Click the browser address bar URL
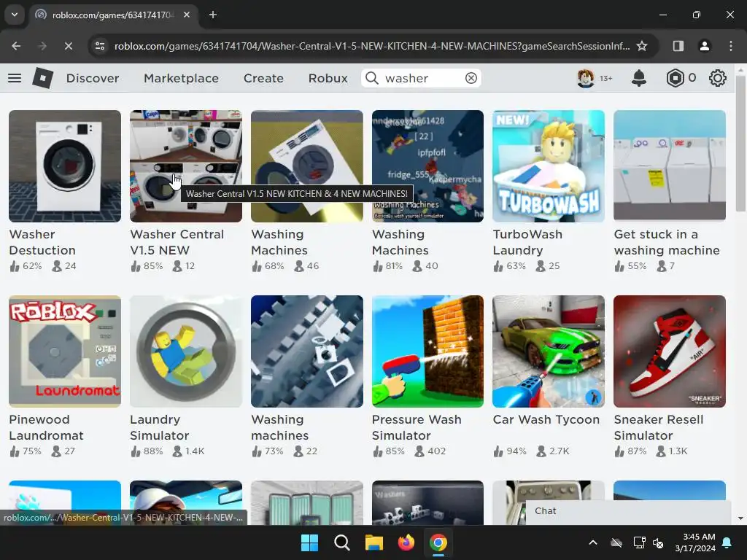This screenshot has height=560, width=747. coord(371,46)
